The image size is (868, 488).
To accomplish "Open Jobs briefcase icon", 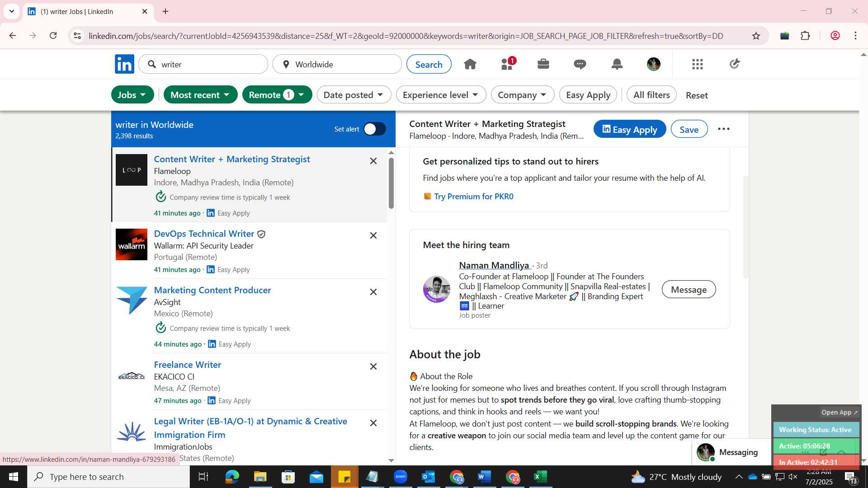I will click(543, 64).
